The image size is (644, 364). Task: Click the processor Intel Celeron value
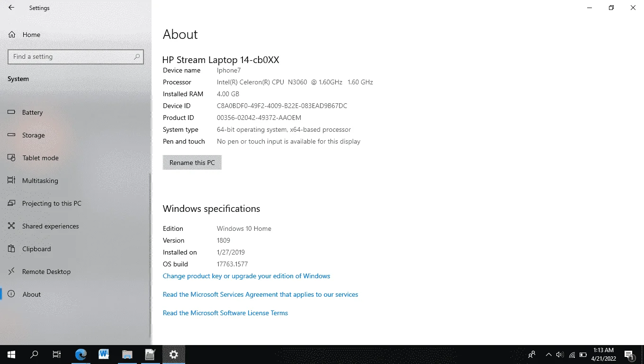tap(295, 82)
